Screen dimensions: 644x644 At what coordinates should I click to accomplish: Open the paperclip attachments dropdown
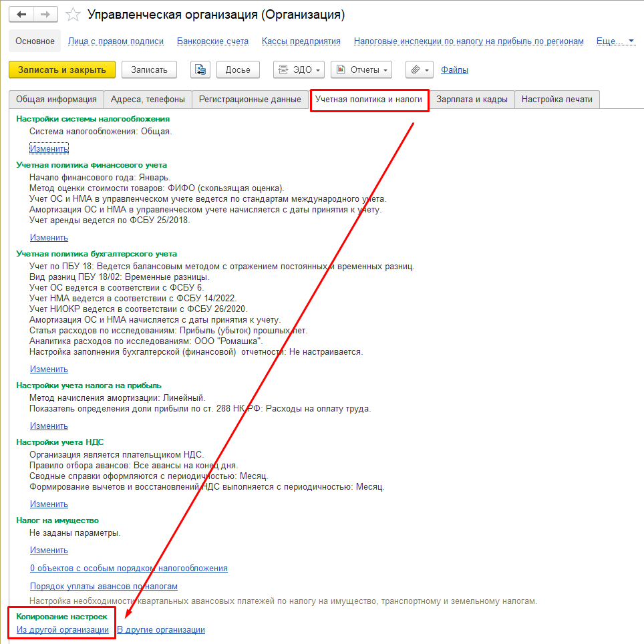419,69
